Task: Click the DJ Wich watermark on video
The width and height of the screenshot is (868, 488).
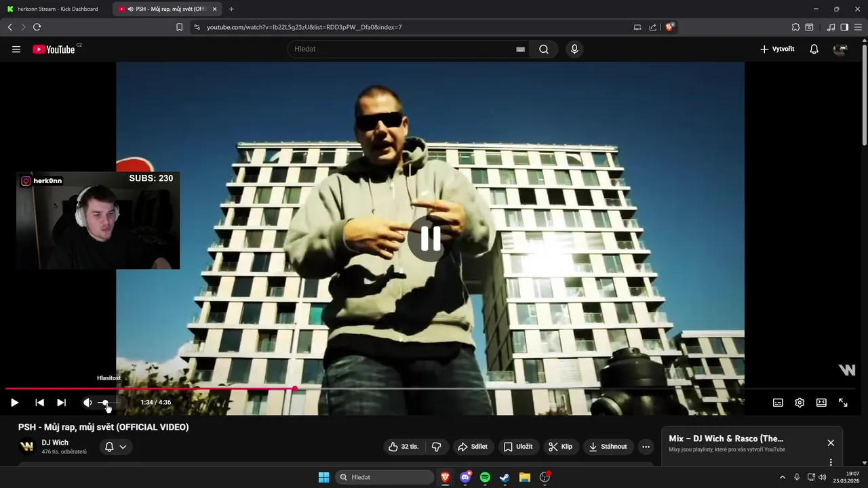Action: click(847, 369)
